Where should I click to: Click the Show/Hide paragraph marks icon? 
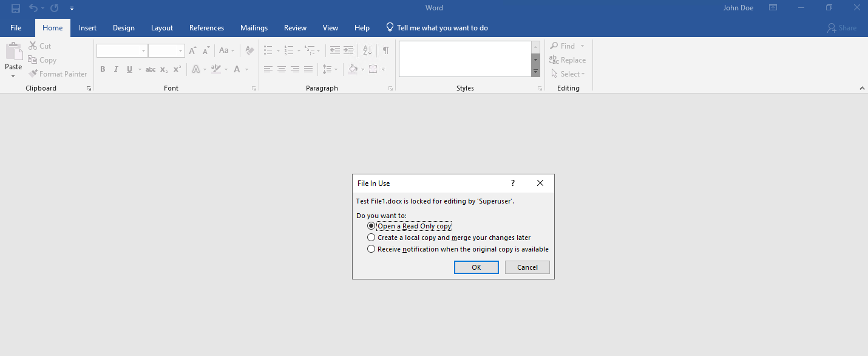[x=385, y=50]
